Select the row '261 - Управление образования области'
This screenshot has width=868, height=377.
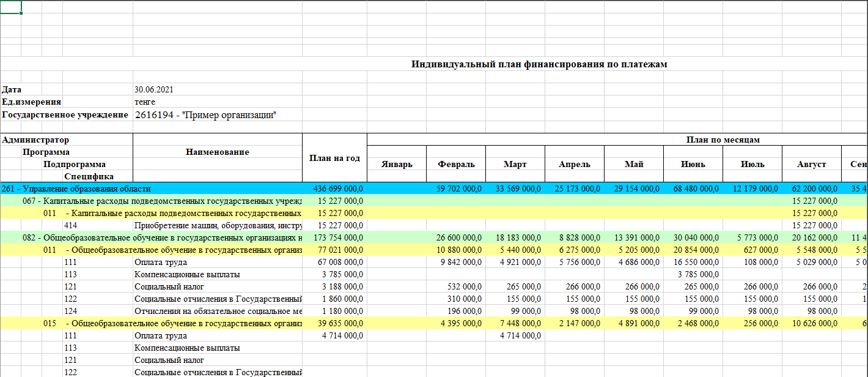pos(76,188)
